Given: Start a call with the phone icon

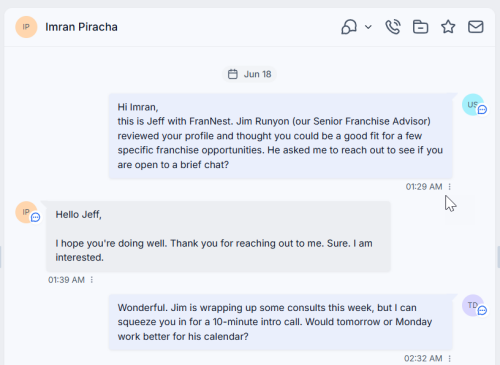Looking at the screenshot, I should pos(393,27).
